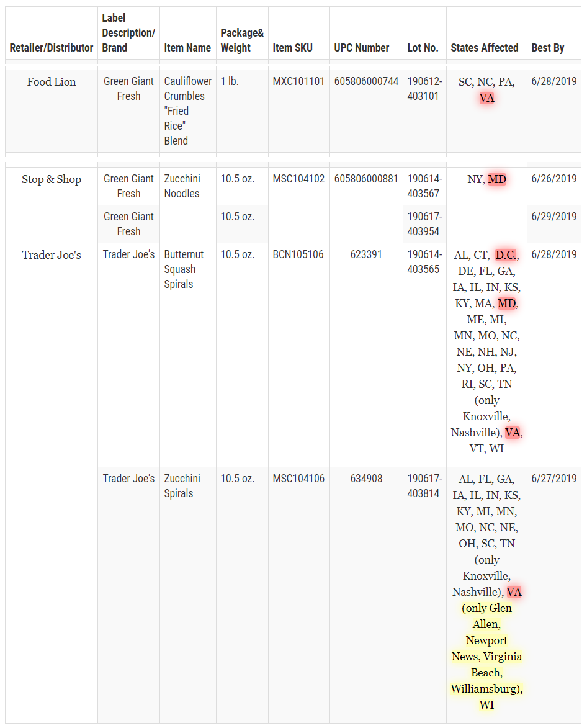Viewport: 587px width, 728px height.
Task: Click SKU value BCN105106
Action: tap(298, 254)
